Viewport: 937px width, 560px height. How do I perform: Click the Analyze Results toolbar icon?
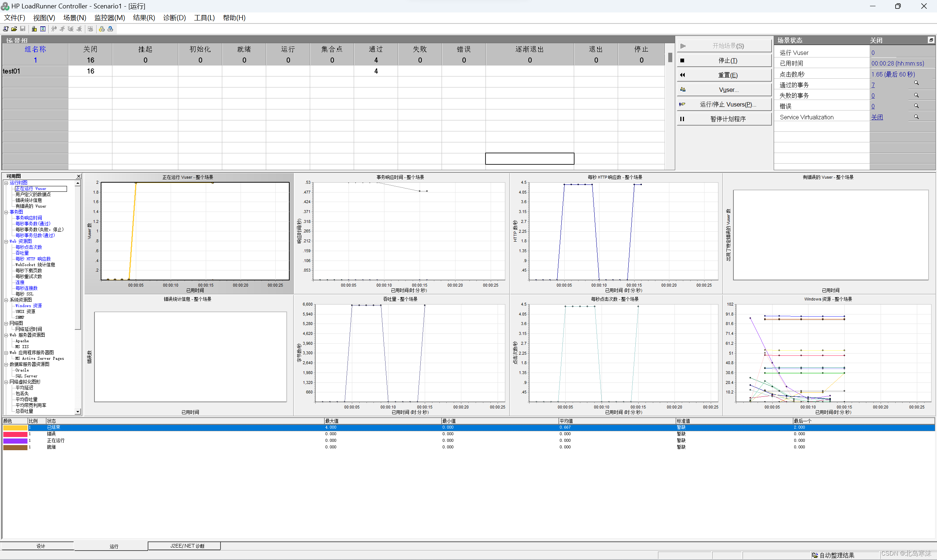point(90,29)
